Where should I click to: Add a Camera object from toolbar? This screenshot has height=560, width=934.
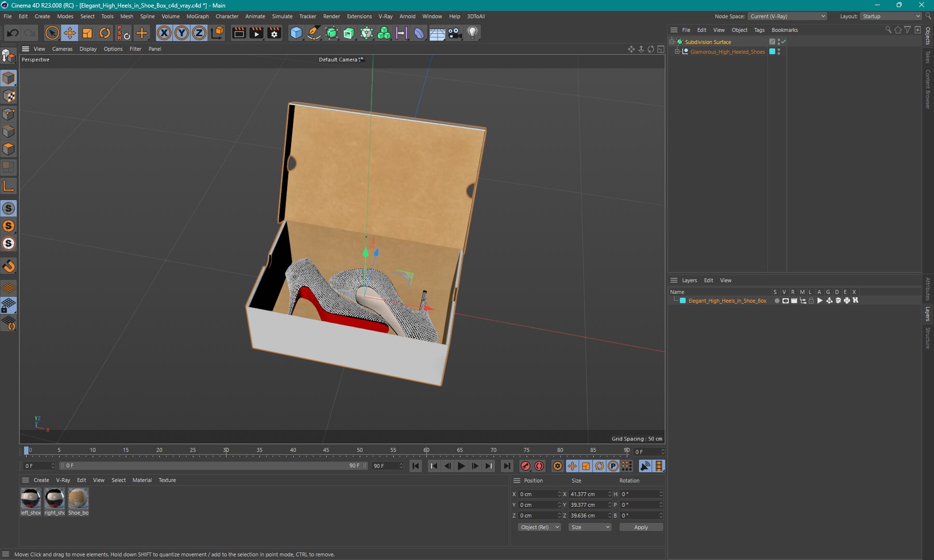[455, 33]
